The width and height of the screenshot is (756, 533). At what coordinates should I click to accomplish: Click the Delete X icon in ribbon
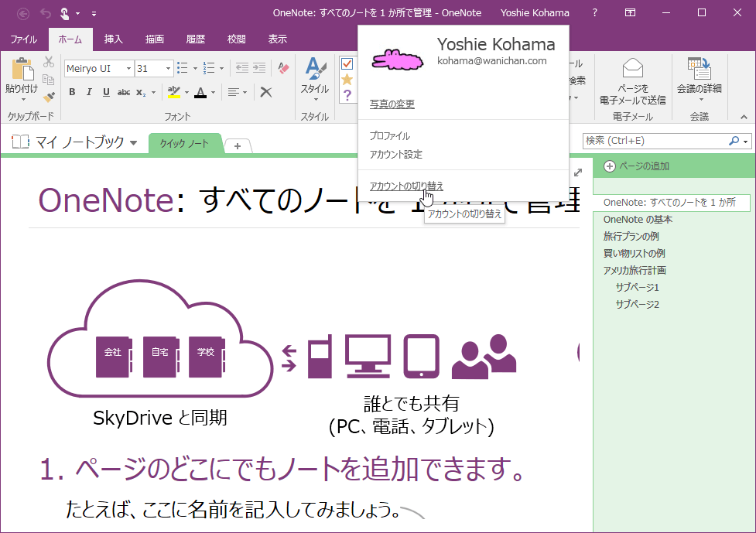tap(265, 92)
